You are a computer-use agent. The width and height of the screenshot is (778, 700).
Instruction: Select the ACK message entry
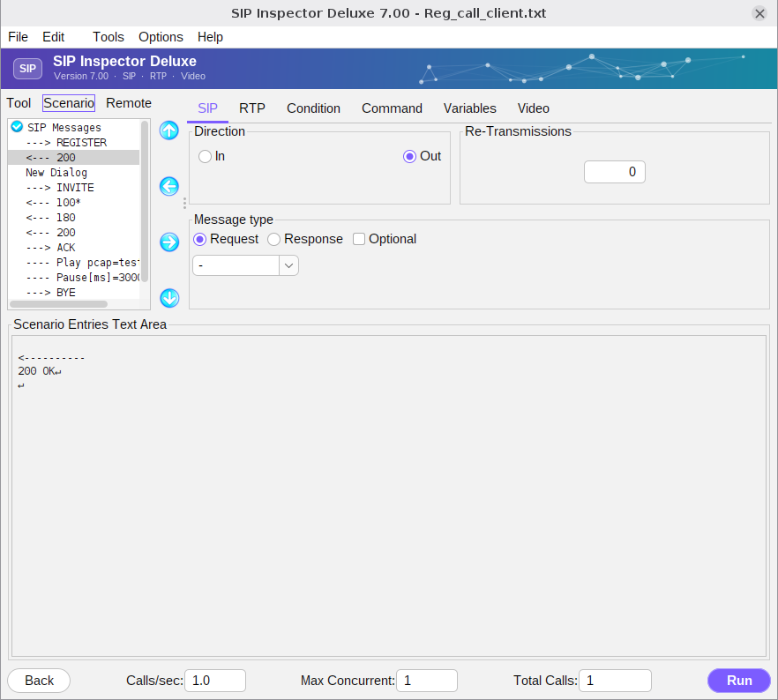pos(74,248)
